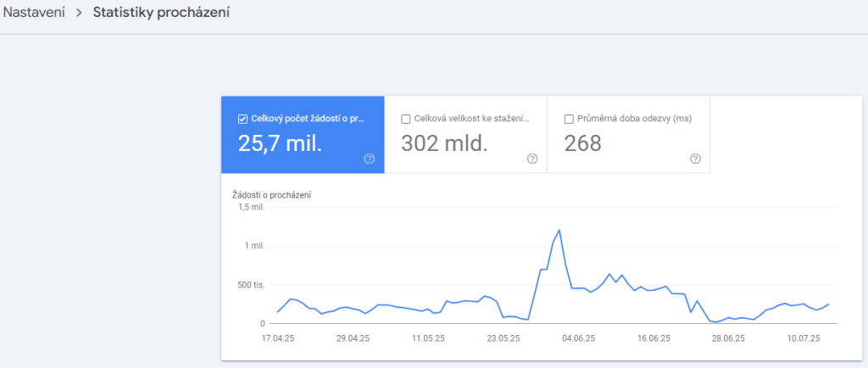Screen dimensions: 868x368
Task: Open help icon on download size card
Action: click(x=532, y=159)
